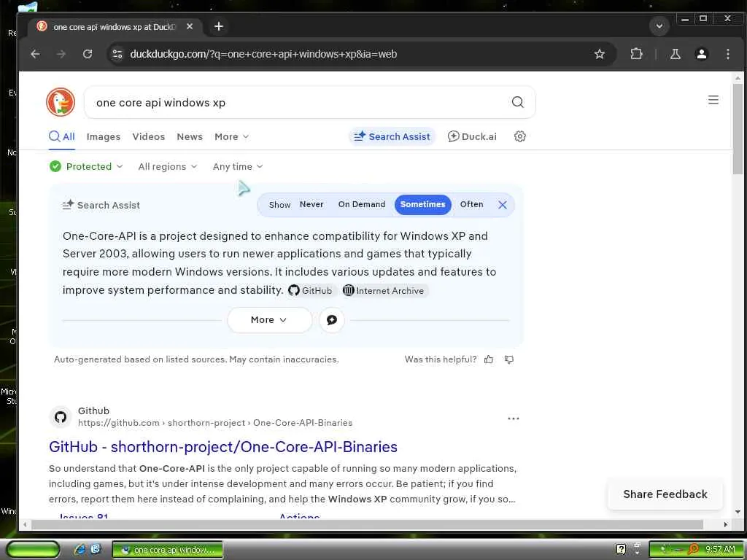Switch to Videos tab
This screenshot has height=560, width=747.
pos(149,136)
